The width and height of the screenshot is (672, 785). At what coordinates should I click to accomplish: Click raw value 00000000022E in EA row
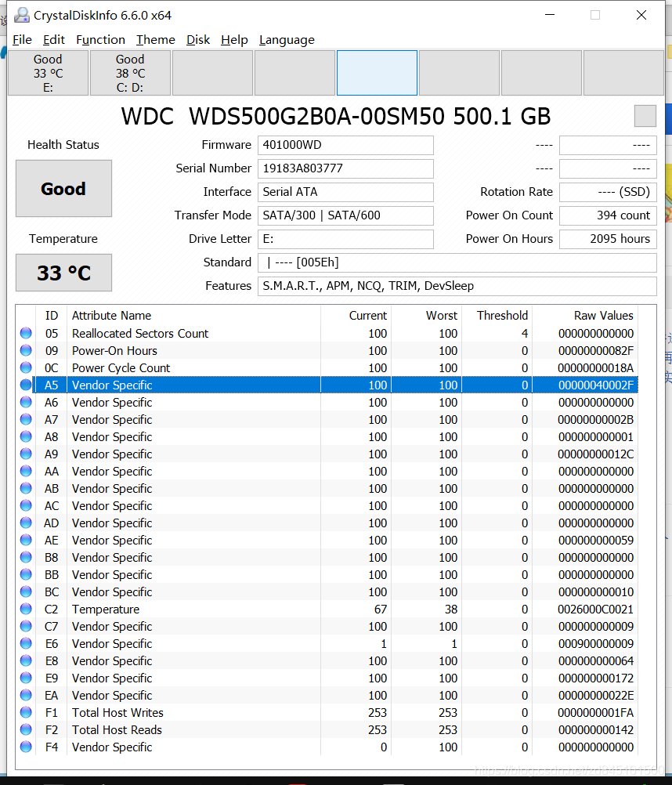(595, 696)
